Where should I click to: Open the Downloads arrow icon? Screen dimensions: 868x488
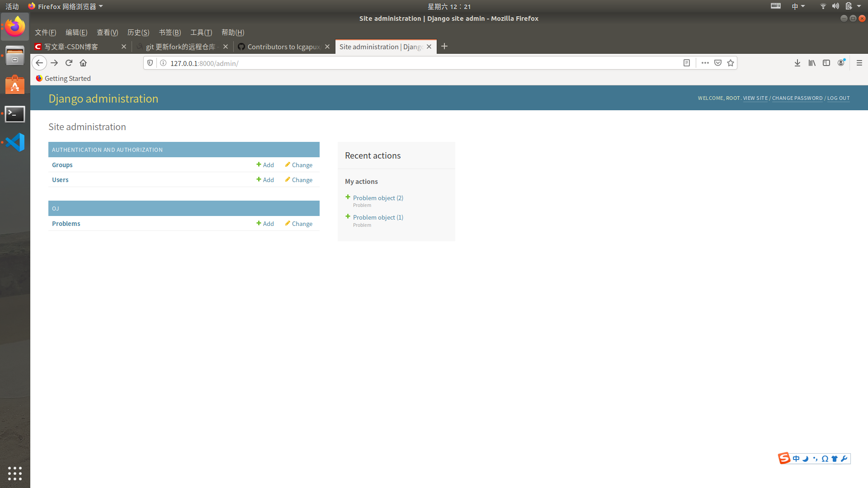797,63
